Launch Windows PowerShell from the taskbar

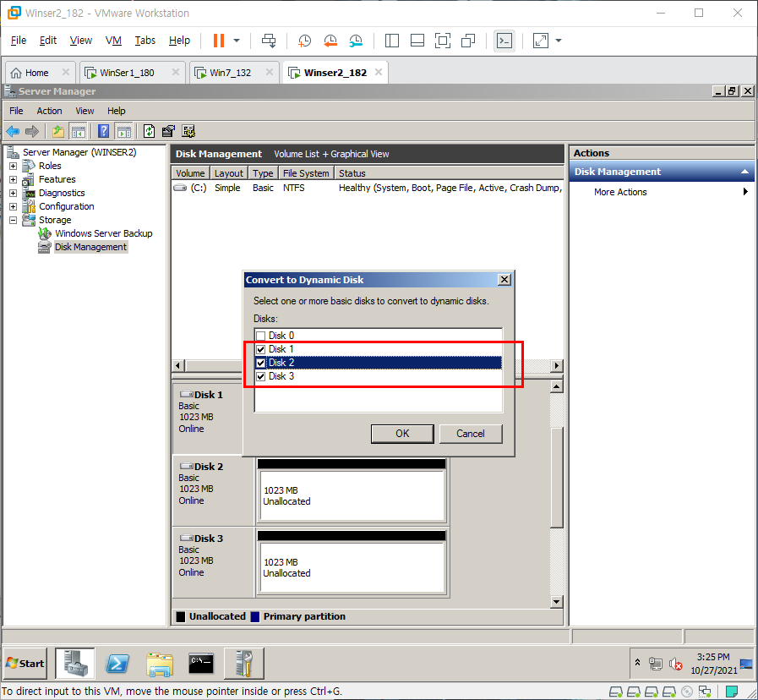[x=117, y=664]
